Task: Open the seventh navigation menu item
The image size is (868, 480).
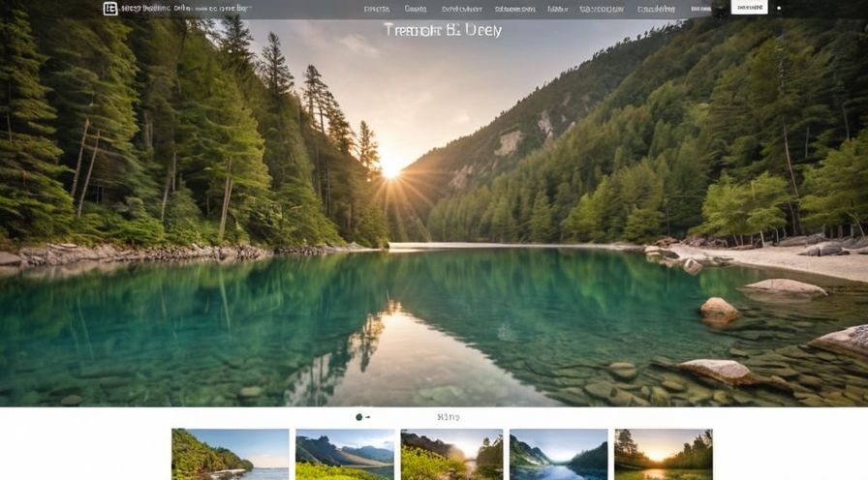Action: coord(656,9)
